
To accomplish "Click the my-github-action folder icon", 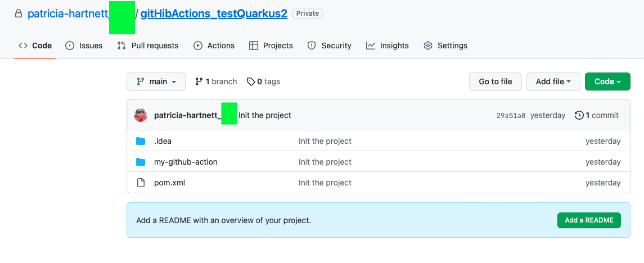I will (141, 162).
